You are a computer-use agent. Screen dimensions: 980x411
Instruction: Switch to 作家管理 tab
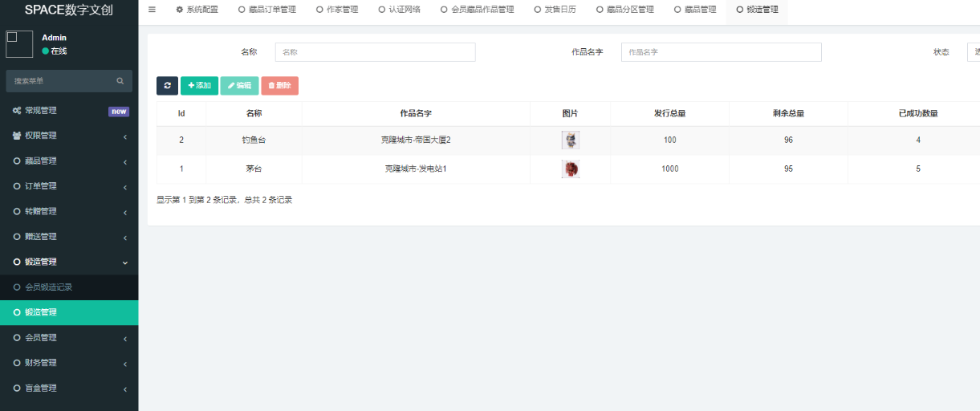337,10
